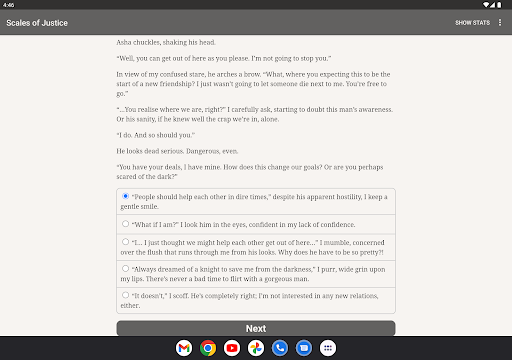Tap SHOW STATS in the header

pos(472,23)
